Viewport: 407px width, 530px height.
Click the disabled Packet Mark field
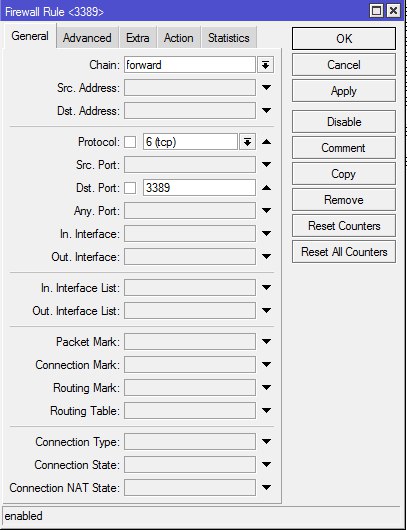pos(190,342)
